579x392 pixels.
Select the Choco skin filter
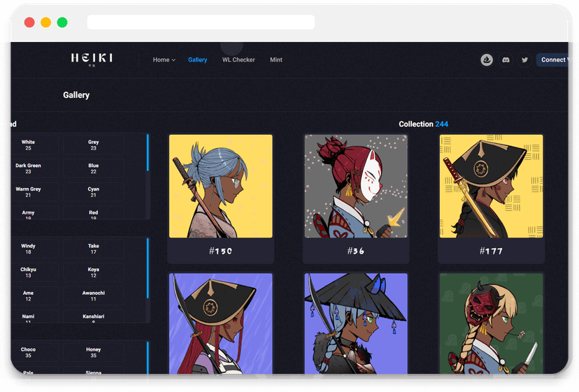pyautogui.click(x=28, y=352)
